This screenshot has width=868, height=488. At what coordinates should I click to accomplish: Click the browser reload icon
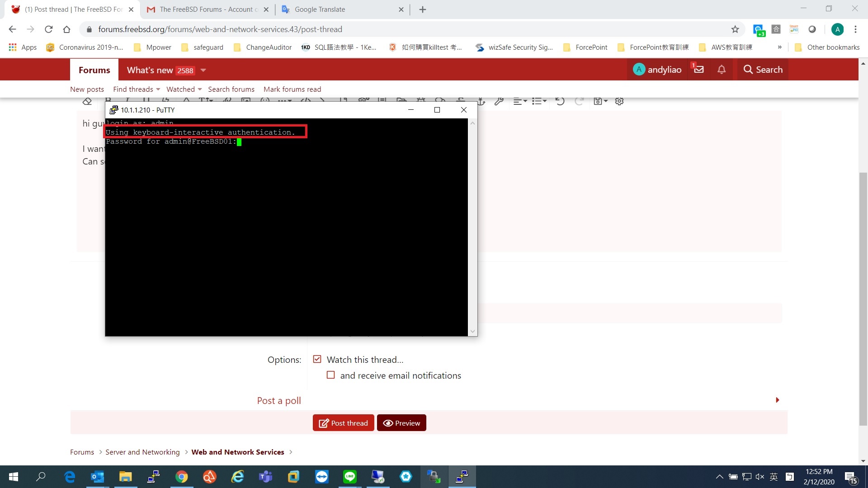coord(48,29)
